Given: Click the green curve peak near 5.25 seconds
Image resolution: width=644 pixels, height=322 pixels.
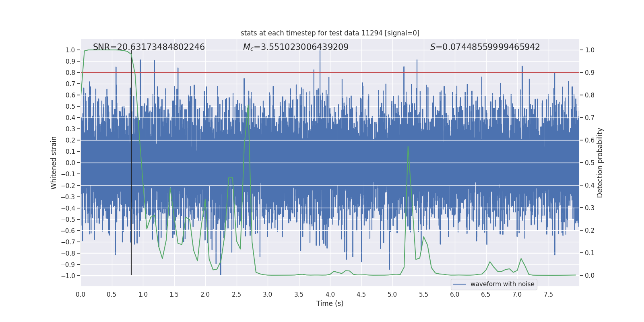Looking at the screenshot, I should click(x=408, y=146).
